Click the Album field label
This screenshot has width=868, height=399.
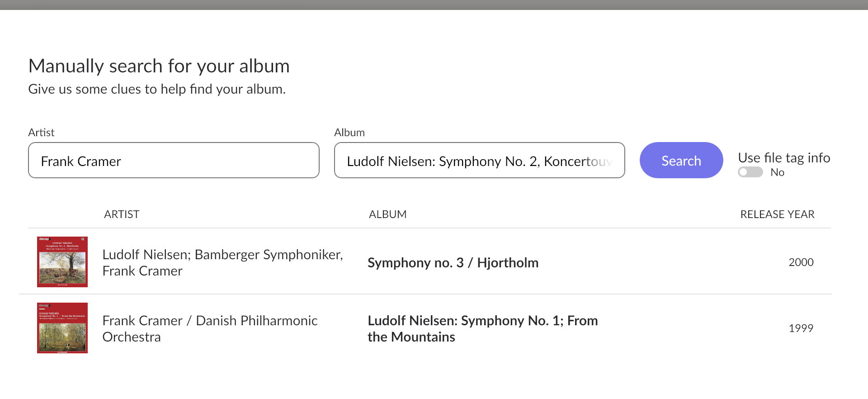349,133
